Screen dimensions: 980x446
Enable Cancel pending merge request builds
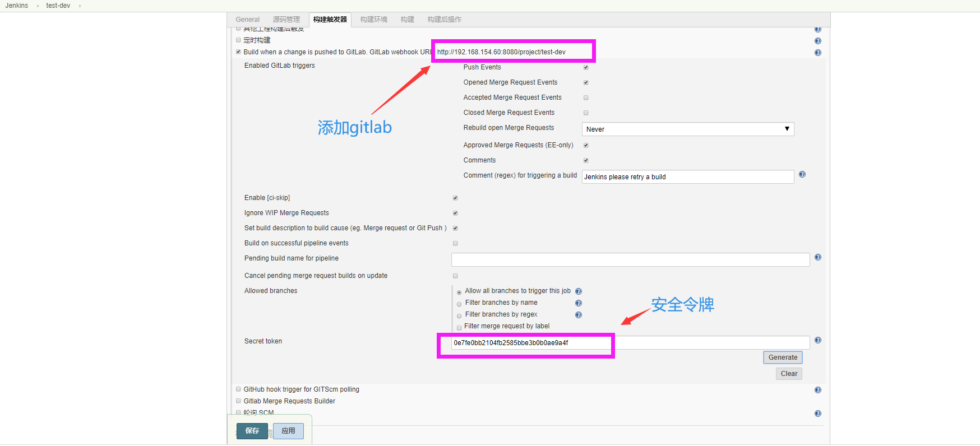point(455,276)
